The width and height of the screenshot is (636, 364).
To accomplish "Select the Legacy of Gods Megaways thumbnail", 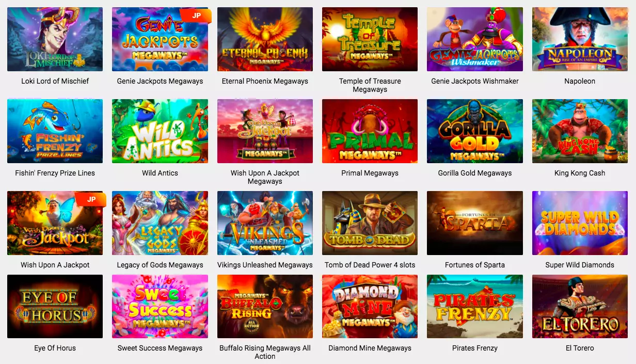I will [x=160, y=223].
